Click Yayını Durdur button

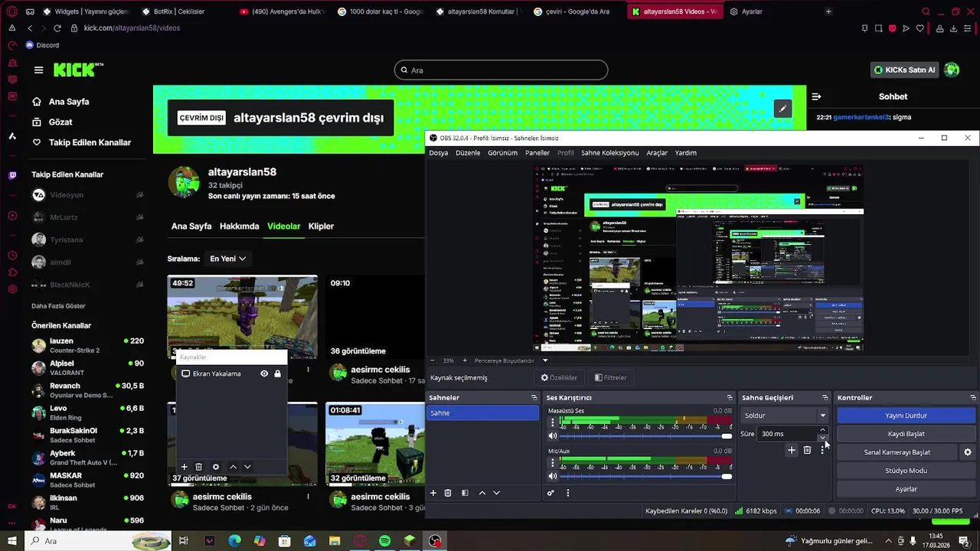coord(906,416)
